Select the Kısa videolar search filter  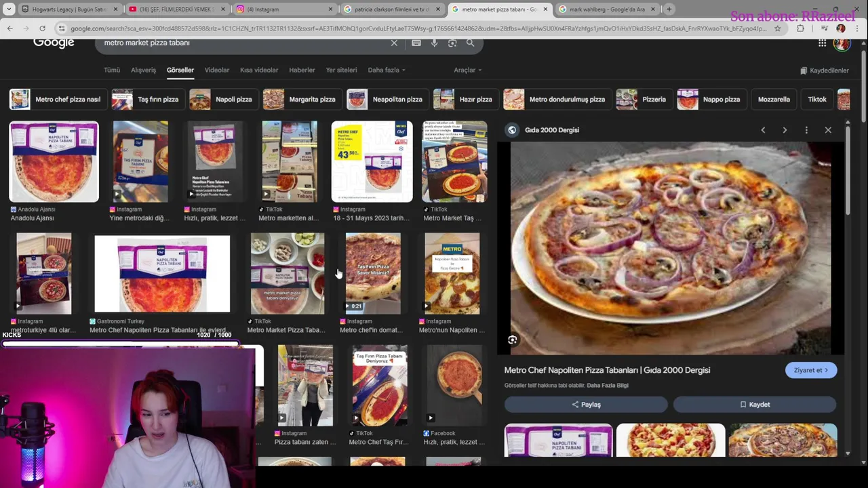(259, 70)
